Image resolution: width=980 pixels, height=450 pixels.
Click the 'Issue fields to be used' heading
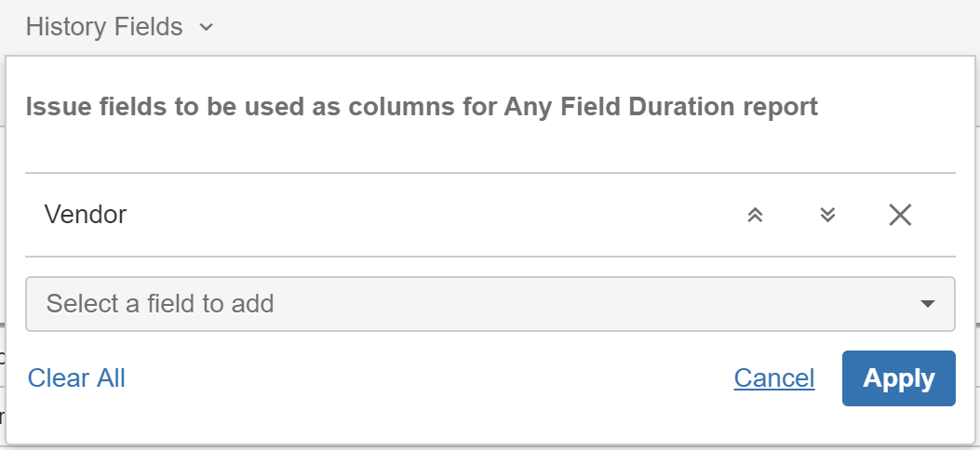point(422,107)
